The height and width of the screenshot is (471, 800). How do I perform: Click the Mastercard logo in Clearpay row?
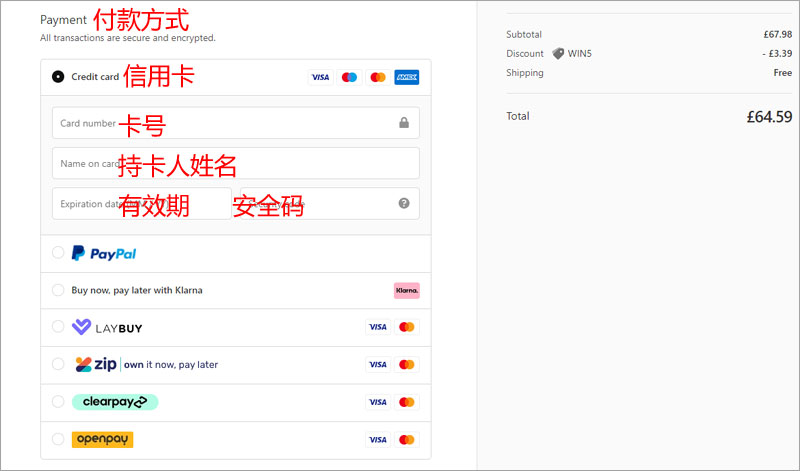point(407,402)
